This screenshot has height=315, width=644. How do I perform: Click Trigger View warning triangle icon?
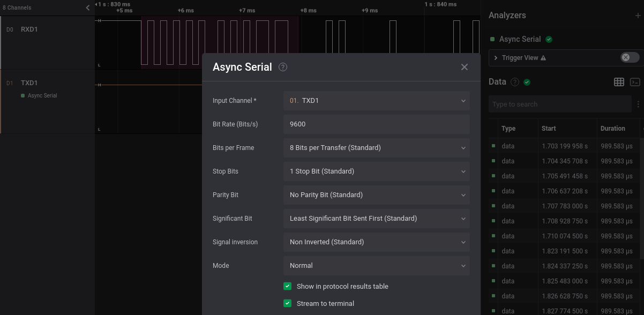coord(543,58)
